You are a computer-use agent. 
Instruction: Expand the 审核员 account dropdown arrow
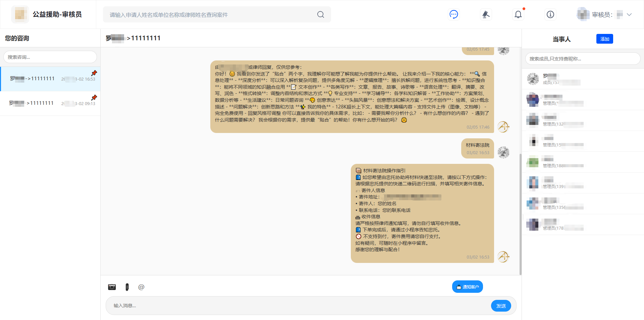pos(629,14)
